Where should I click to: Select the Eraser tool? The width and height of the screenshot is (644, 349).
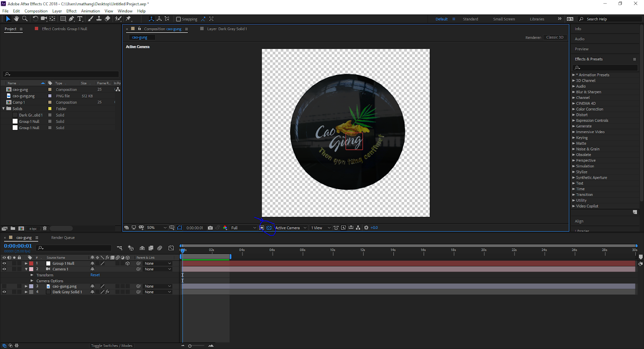point(107,19)
